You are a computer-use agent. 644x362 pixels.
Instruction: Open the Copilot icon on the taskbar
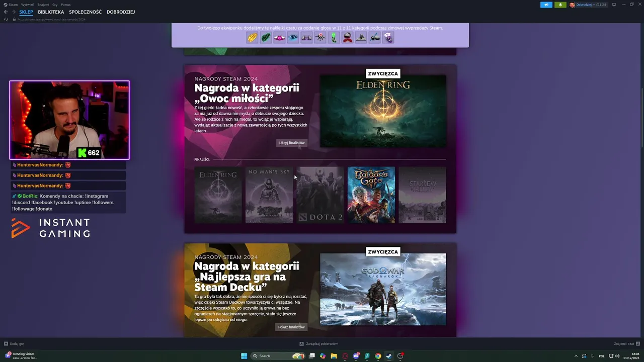[323, 356]
